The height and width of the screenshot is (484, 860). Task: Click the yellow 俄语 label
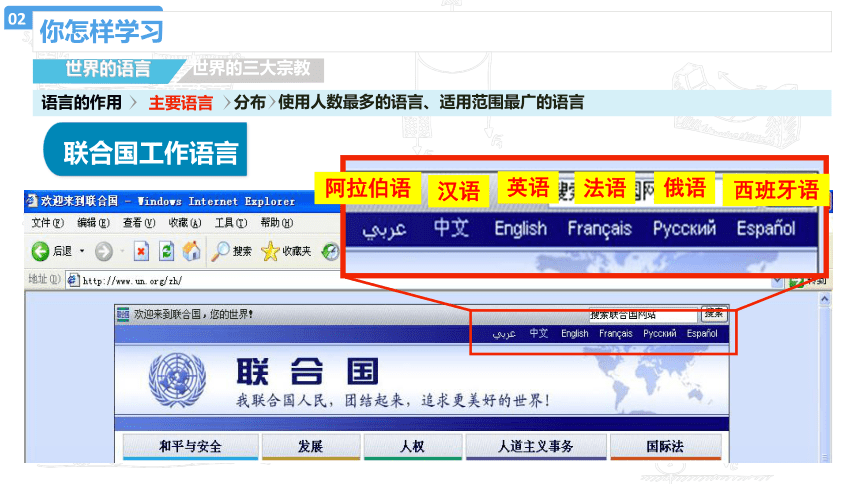684,188
